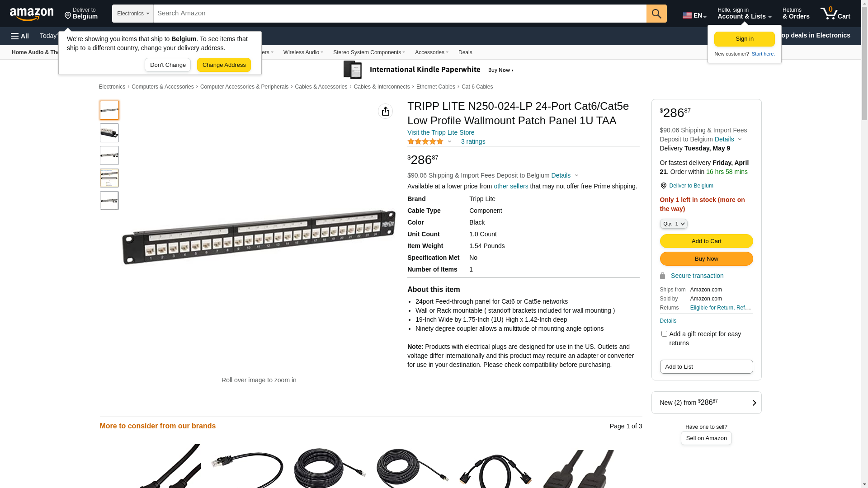
Task: Open the Electronics search category dropdown
Action: 133,14
